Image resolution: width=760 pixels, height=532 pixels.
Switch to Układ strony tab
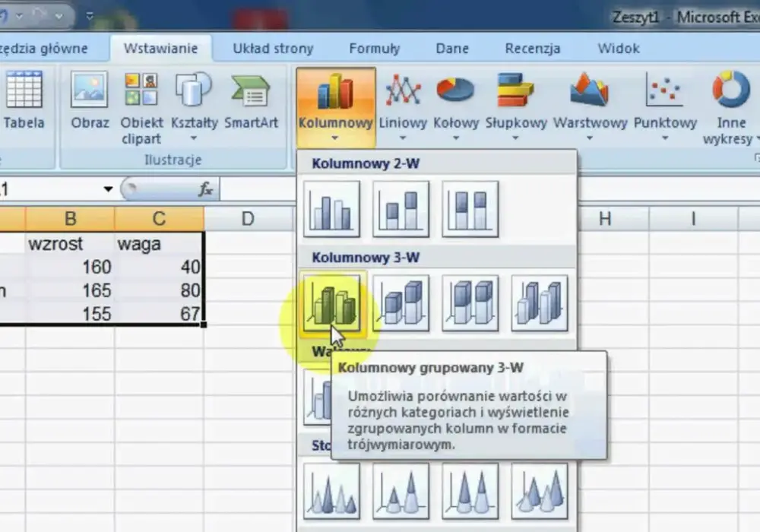(273, 49)
